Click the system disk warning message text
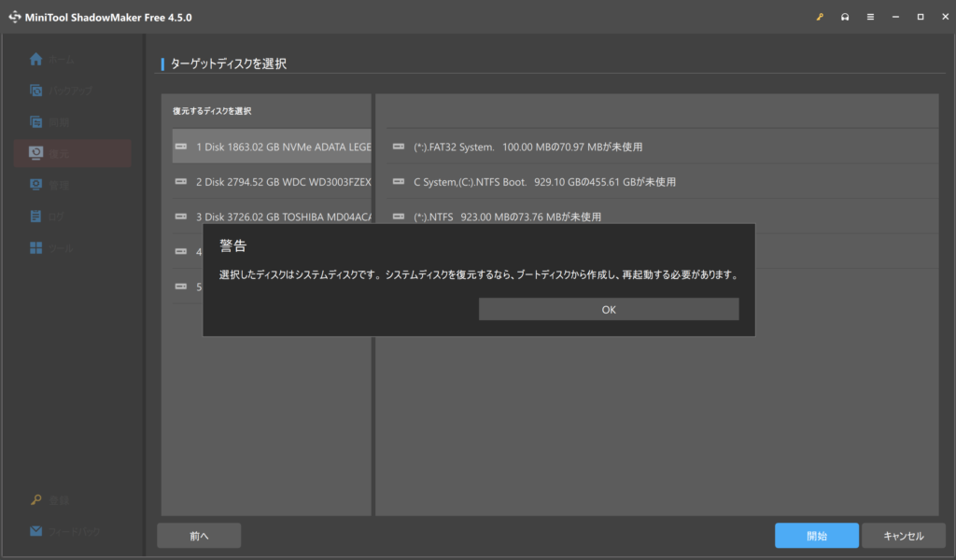The width and height of the screenshot is (956, 560). click(x=479, y=274)
